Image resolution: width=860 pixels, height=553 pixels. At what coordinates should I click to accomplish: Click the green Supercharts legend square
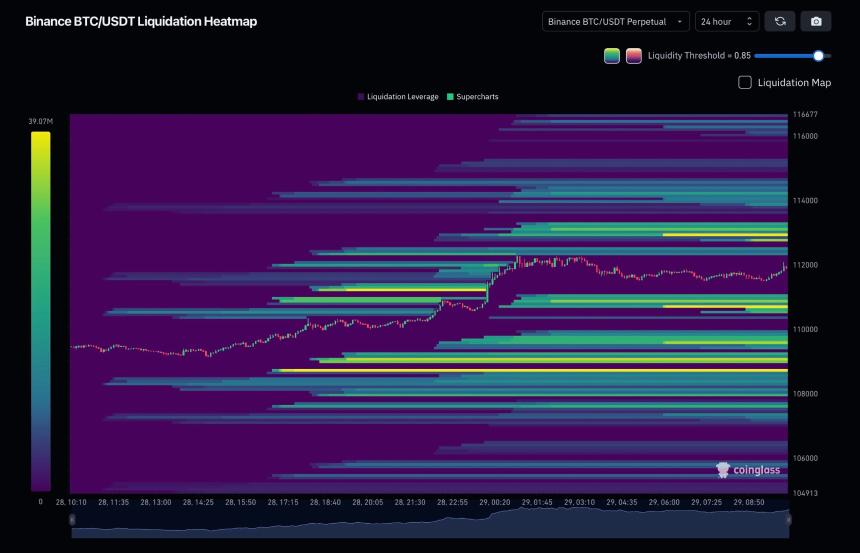pyautogui.click(x=450, y=97)
